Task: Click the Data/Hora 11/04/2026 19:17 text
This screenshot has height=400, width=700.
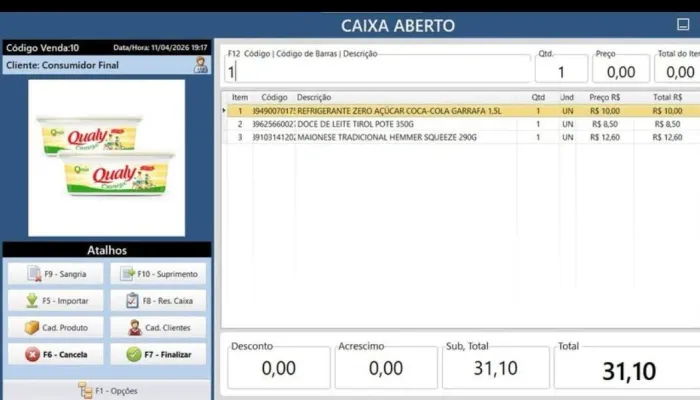Action: click(x=160, y=47)
